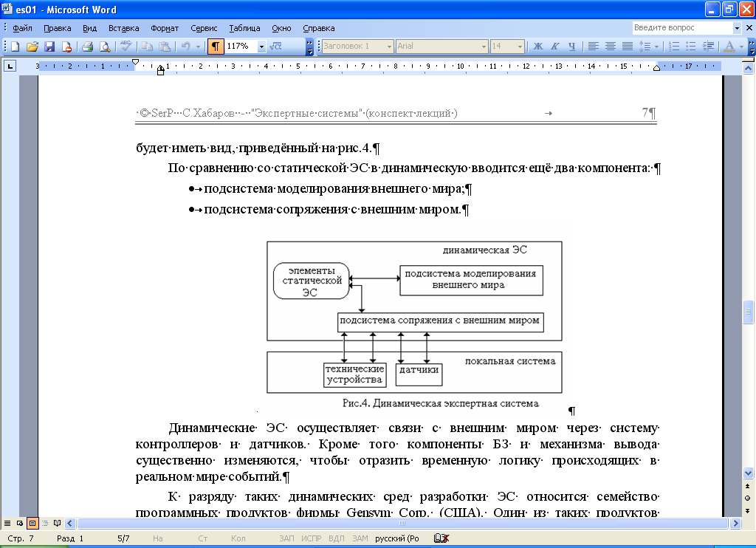Open the Таблица menu

pyautogui.click(x=244, y=28)
